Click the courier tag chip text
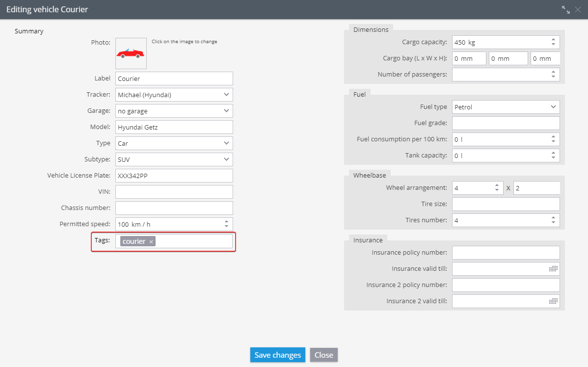Viewport: 588px width, 367px height. click(134, 241)
